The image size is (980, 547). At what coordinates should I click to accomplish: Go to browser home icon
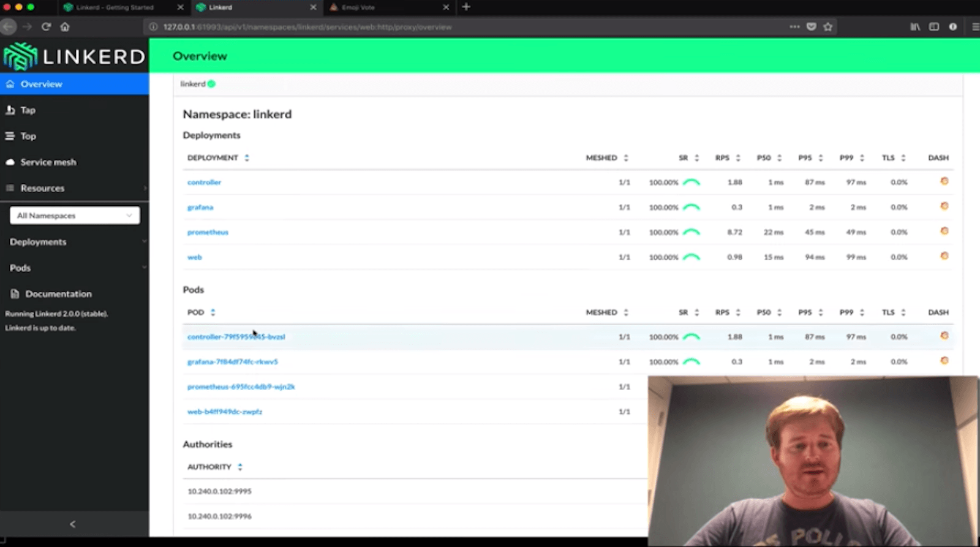pos(65,26)
